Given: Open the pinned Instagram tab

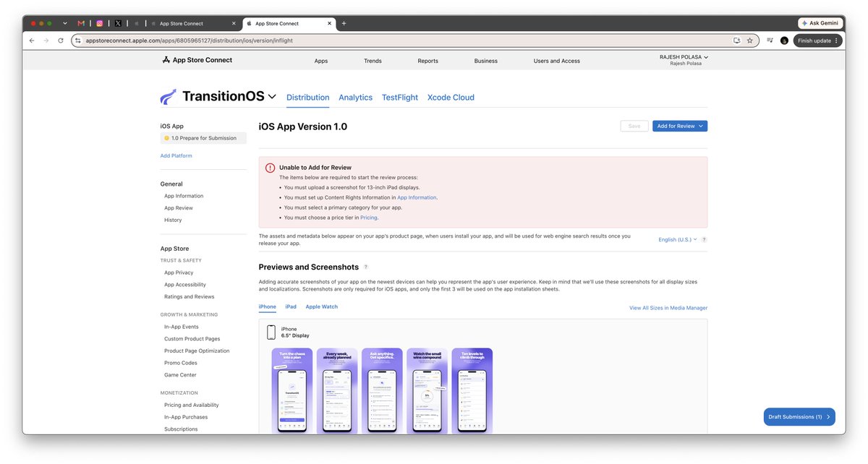Looking at the screenshot, I should pyautogui.click(x=100, y=23).
